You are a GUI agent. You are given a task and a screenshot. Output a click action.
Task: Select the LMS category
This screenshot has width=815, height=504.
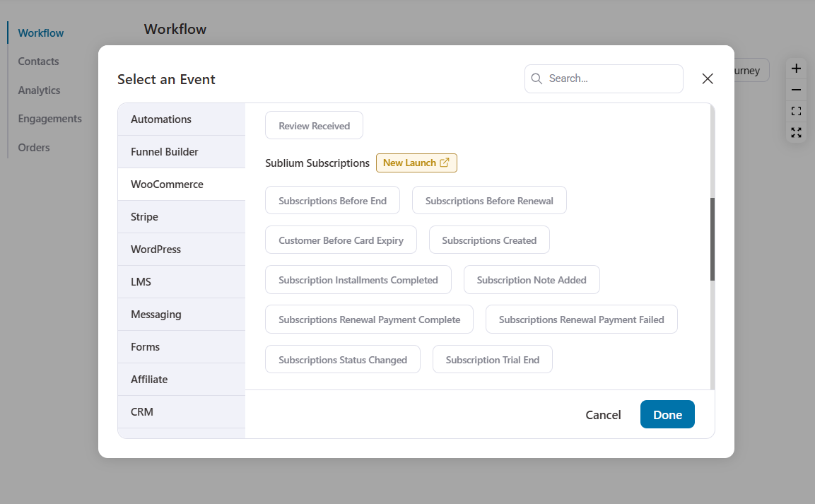pos(182,281)
